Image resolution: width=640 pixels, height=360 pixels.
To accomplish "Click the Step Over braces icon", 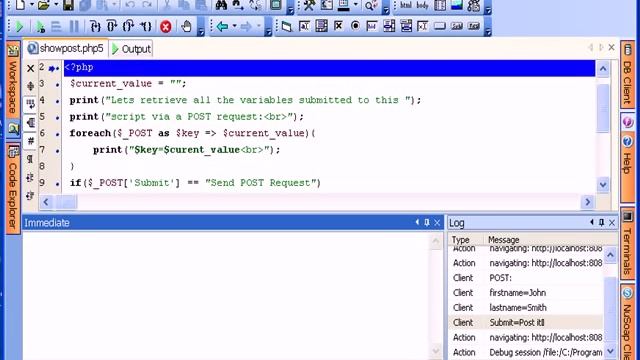I will [112, 27].
